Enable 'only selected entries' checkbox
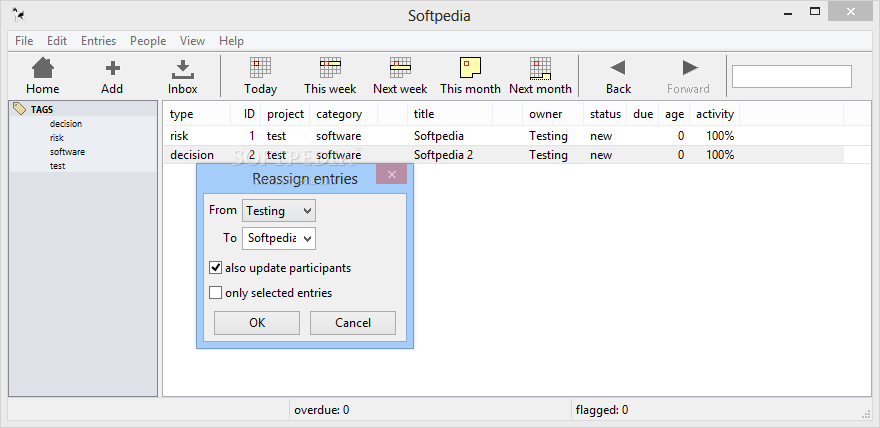Viewport: 880px width, 428px height. point(216,293)
